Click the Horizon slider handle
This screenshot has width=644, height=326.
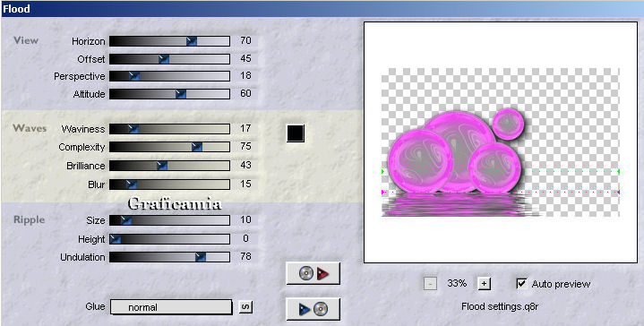192,41
